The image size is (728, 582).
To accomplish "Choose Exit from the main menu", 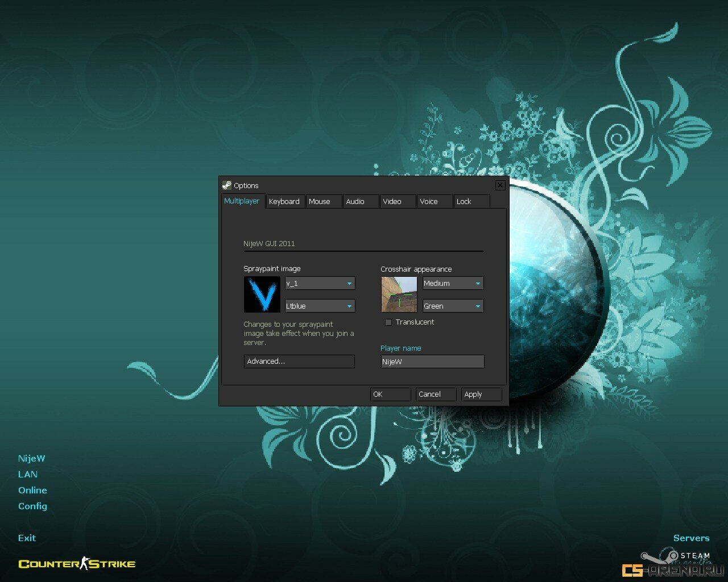I will pyautogui.click(x=27, y=538).
